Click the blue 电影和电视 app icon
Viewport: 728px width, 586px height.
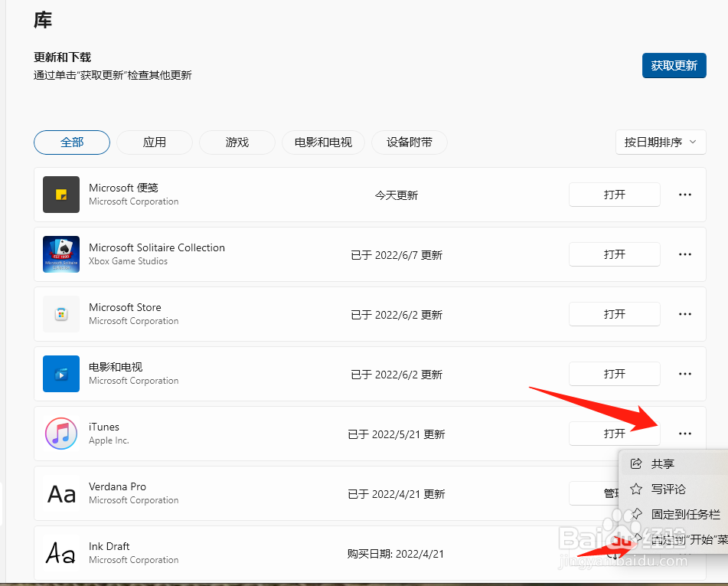tap(61, 374)
